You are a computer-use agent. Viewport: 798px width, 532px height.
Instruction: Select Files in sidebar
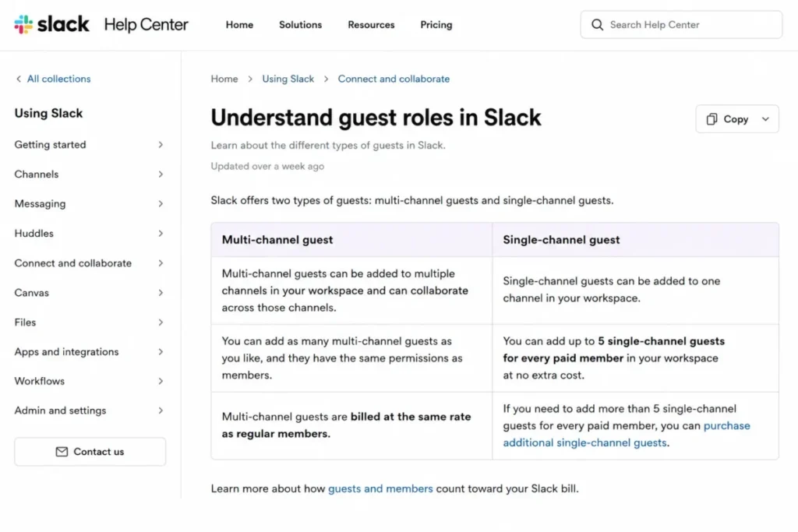click(x=26, y=322)
